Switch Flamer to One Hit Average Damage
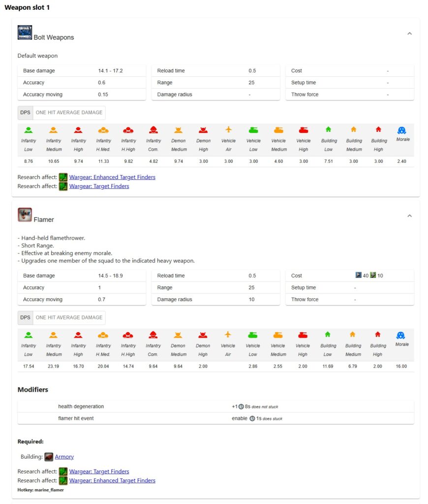 69,318
